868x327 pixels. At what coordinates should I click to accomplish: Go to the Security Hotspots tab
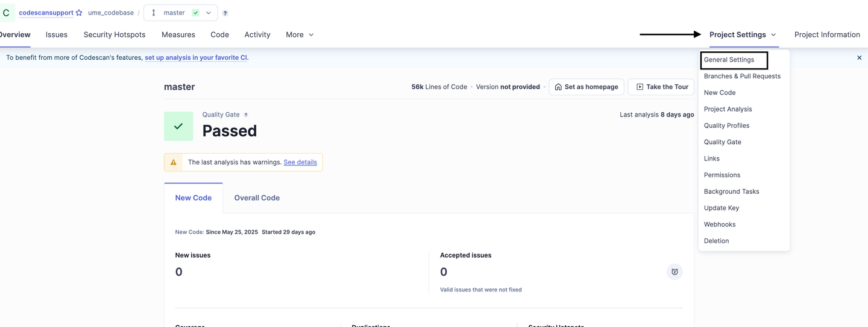(115, 35)
